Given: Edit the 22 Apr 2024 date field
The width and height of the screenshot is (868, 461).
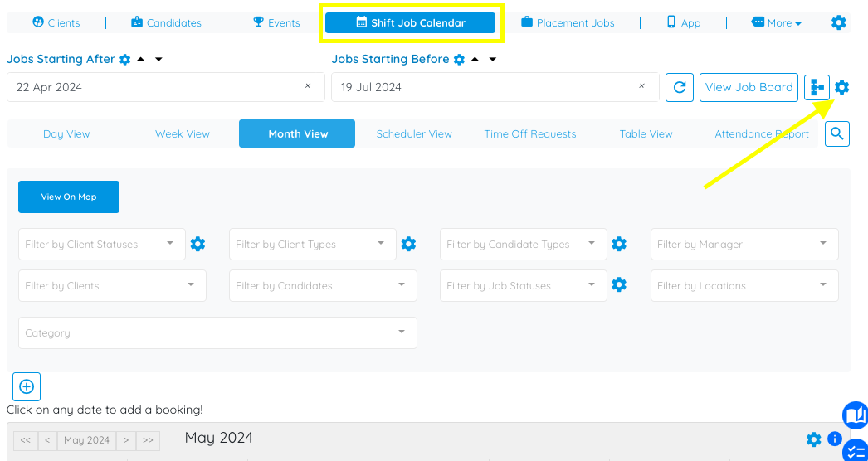Looking at the screenshot, I should click(x=165, y=87).
